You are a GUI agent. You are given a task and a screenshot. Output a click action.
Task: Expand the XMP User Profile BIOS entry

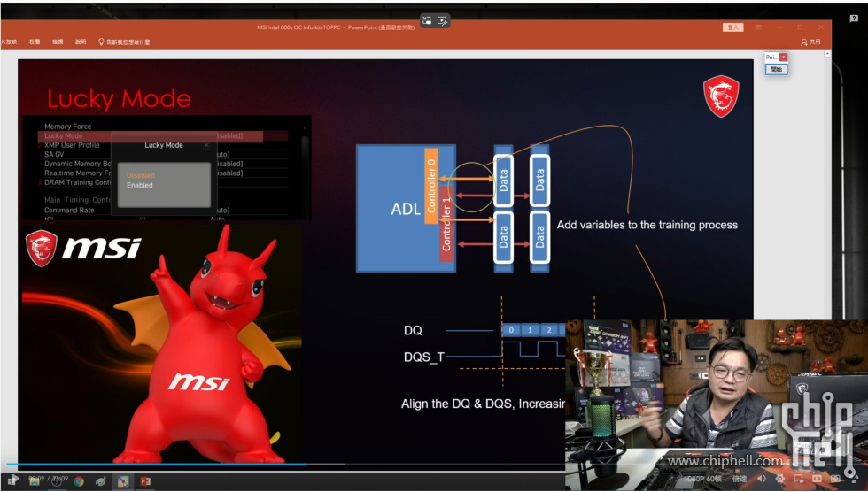click(x=72, y=145)
